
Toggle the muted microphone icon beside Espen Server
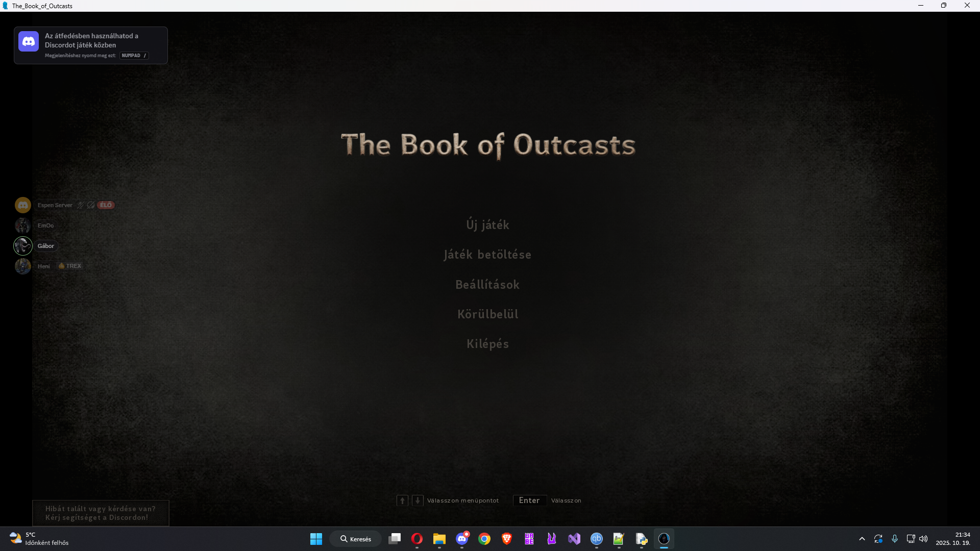[80, 205]
